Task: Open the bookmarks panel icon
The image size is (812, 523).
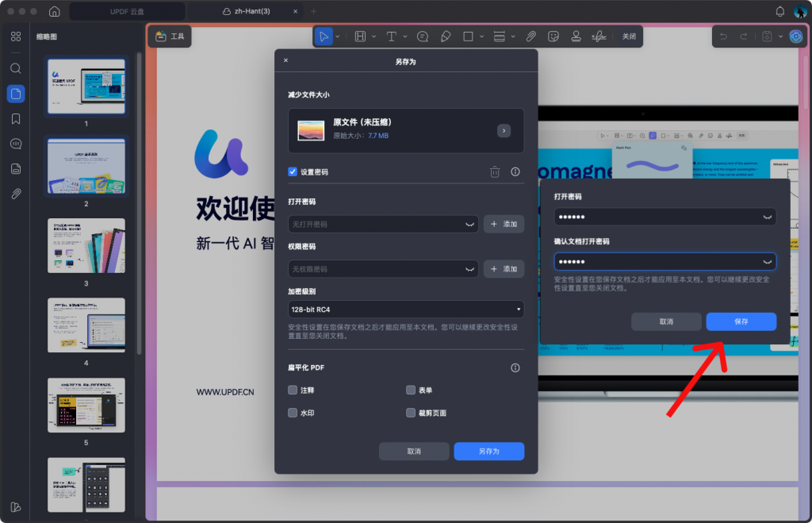Action: point(16,119)
